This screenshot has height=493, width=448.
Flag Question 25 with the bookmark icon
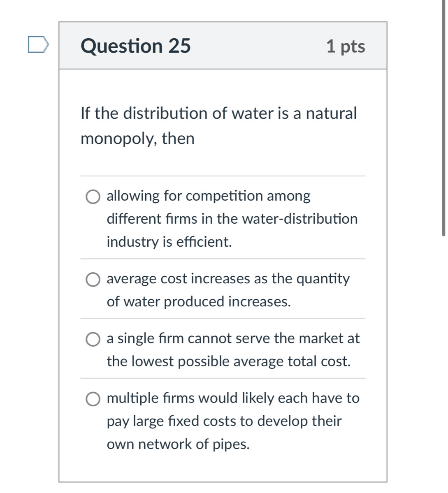(38, 45)
